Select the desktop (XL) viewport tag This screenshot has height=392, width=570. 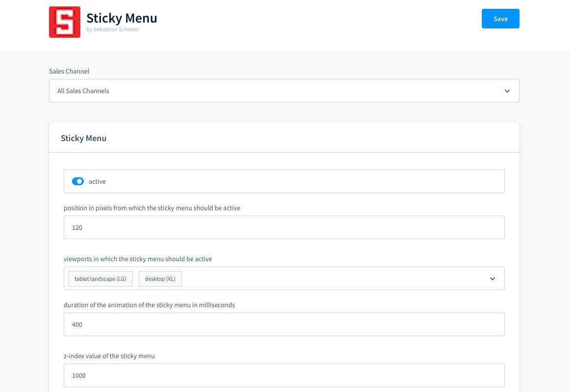coord(160,279)
